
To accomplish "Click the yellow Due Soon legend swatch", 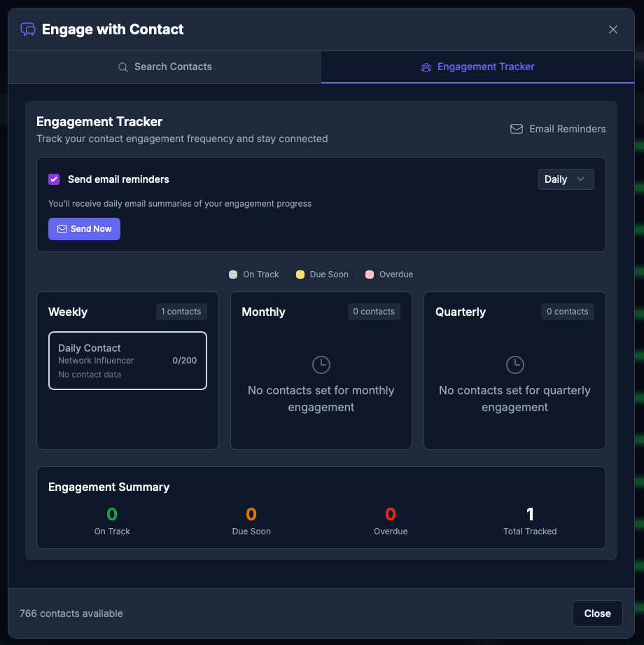I will (x=300, y=275).
